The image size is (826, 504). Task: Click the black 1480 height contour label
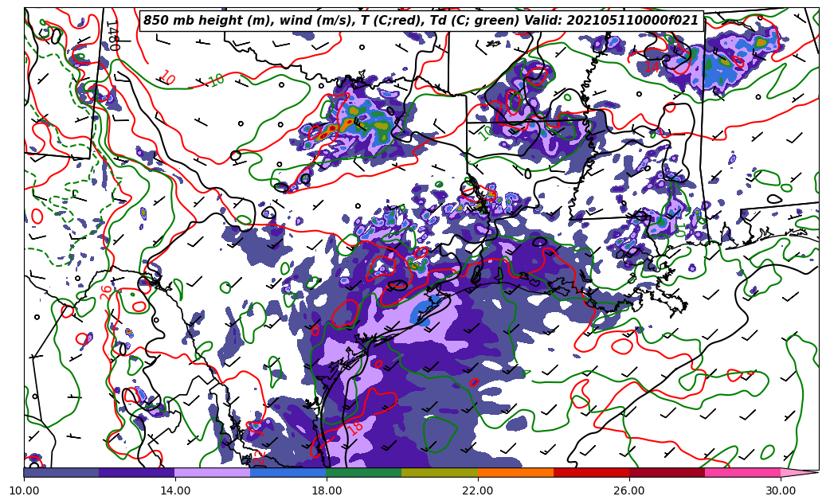(112, 35)
